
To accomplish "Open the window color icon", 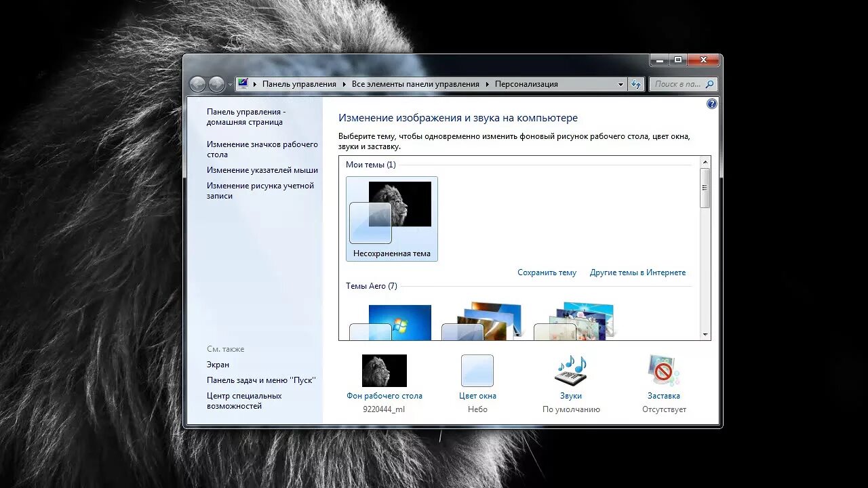I will (x=477, y=371).
